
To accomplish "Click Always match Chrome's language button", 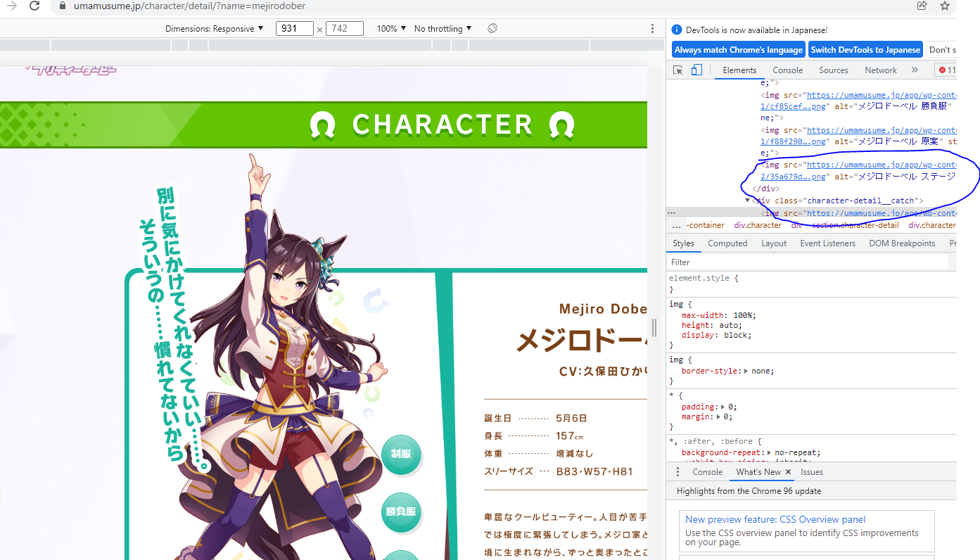I will (x=739, y=50).
